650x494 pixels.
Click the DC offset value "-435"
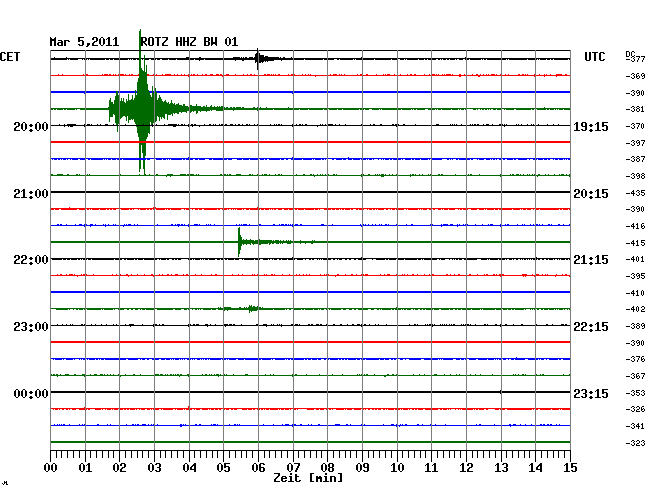pos(635,193)
